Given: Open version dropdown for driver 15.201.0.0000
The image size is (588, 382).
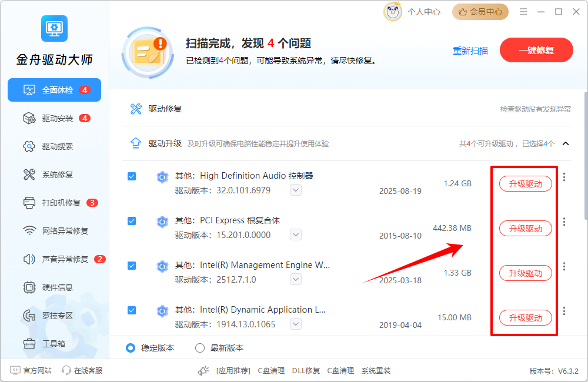Looking at the screenshot, I should pyautogui.click(x=296, y=234).
